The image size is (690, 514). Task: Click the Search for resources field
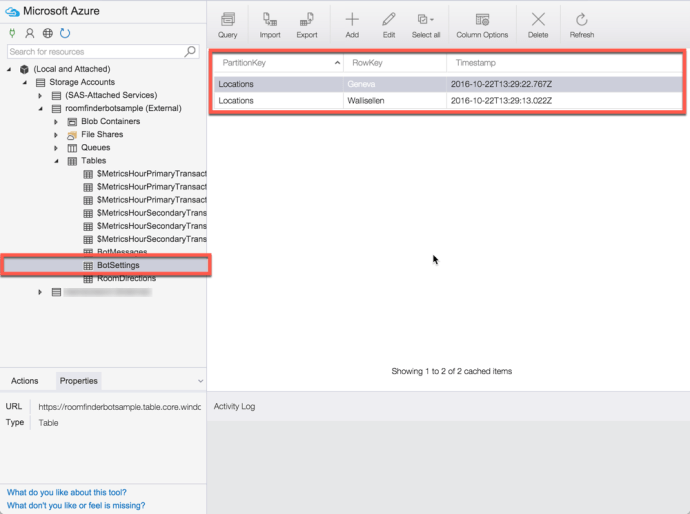[x=95, y=51]
